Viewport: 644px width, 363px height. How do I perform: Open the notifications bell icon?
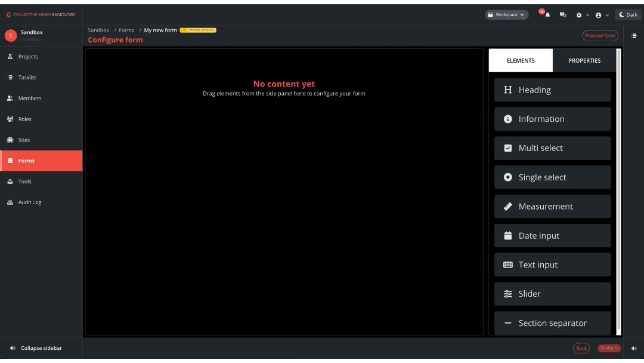point(547,15)
